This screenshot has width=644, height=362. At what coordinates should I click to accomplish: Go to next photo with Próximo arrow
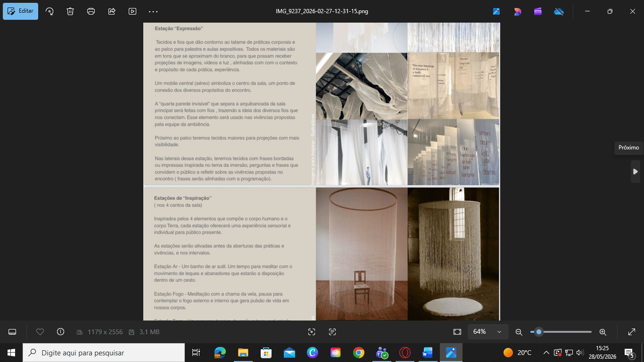(636, 172)
